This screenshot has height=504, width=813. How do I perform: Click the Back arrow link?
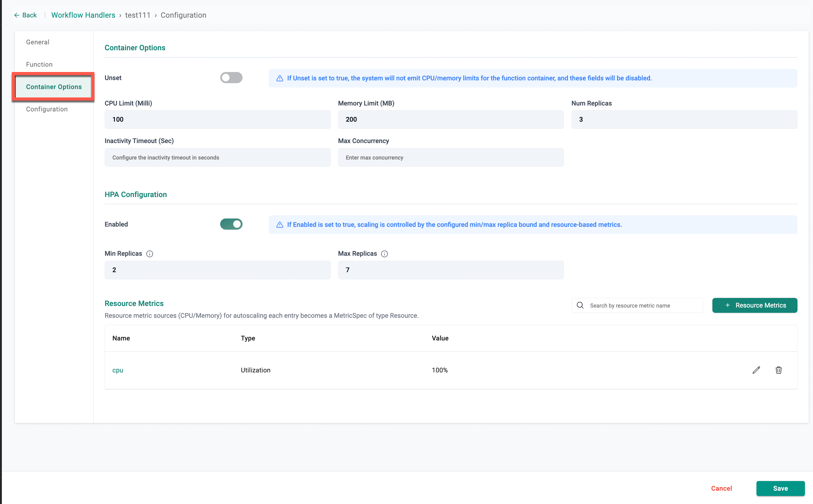click(x=25, y=15)
